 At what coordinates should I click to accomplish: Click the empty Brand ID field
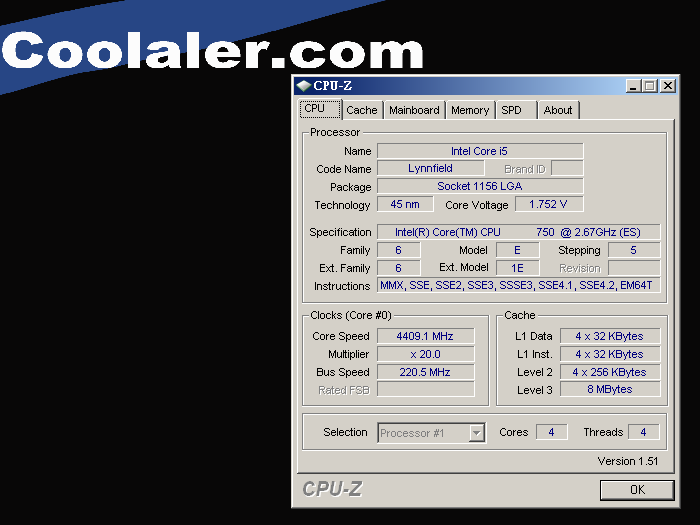(x=567, y=168)
